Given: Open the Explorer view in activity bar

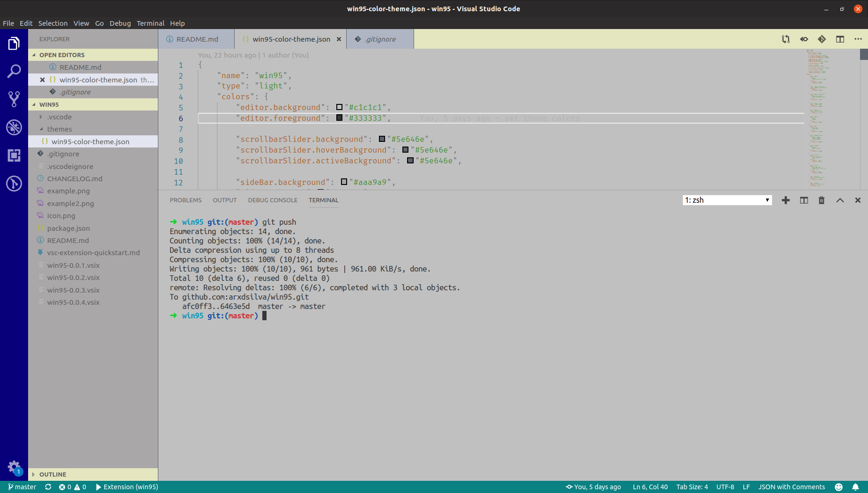Looking at the screenshot, I should (x=14, y=44).
